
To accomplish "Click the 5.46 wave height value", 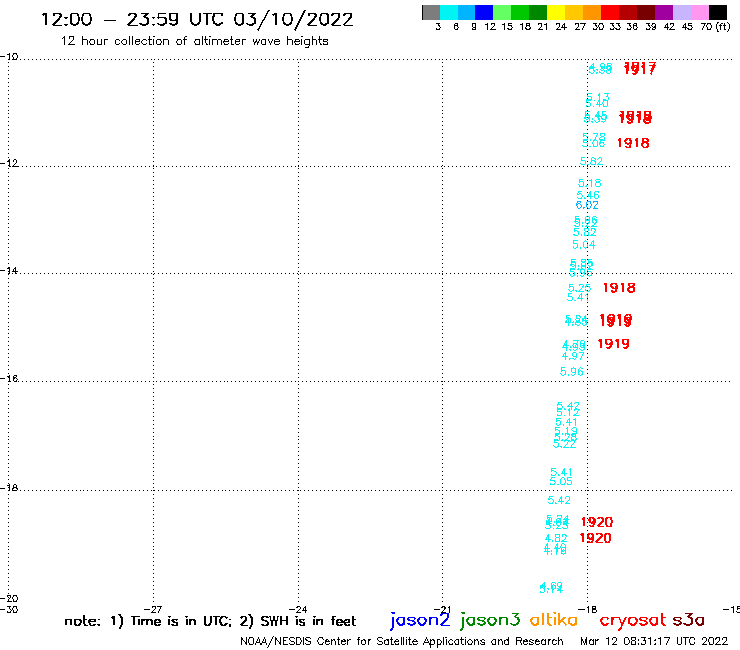I will (x=588, y=195).
